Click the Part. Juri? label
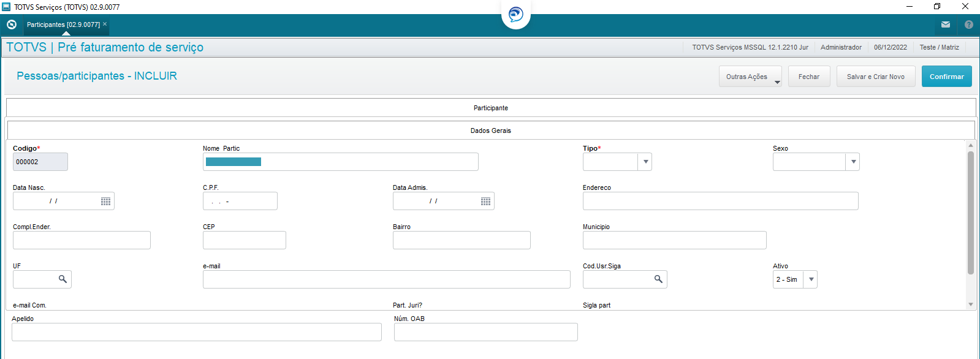Viewport: 980px width, 359px height. 408,305
